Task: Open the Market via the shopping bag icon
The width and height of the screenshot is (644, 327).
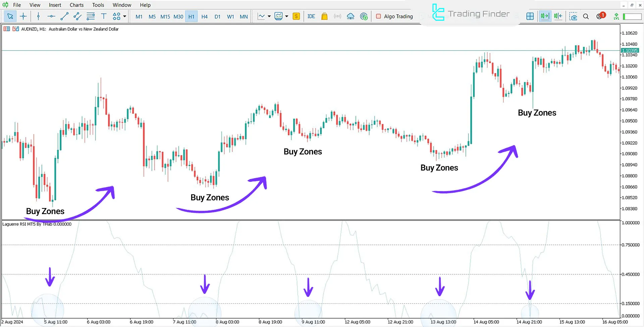Action: (324, 16)
